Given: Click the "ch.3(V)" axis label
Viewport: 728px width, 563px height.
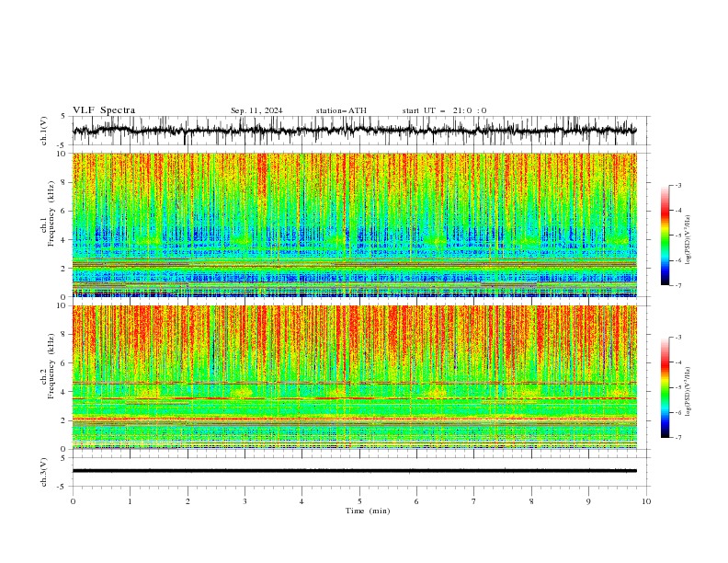Looking at the screenshot, I should coord(44,472).
